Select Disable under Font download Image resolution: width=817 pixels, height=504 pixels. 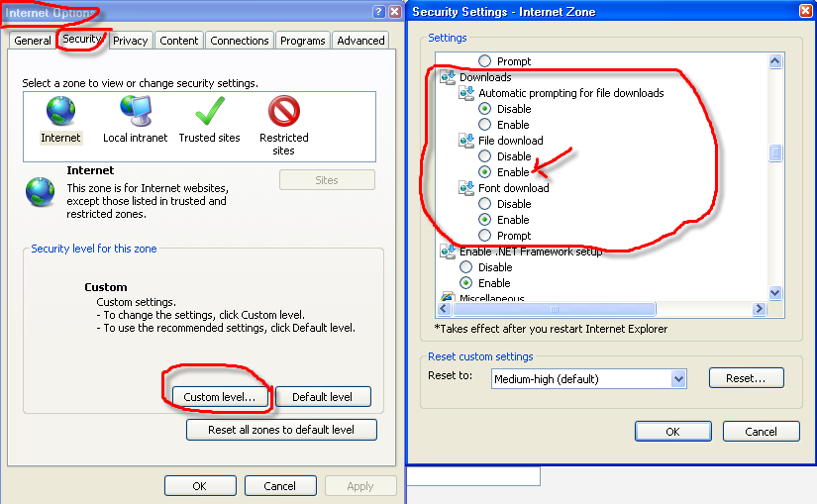[x=484, y=203]
